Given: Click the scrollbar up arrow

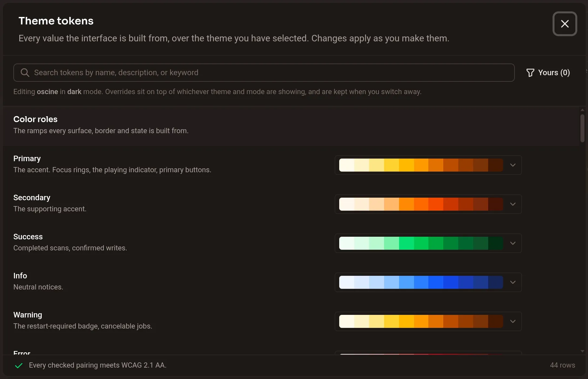Looking at the screenshot, I should pos(582,110).
